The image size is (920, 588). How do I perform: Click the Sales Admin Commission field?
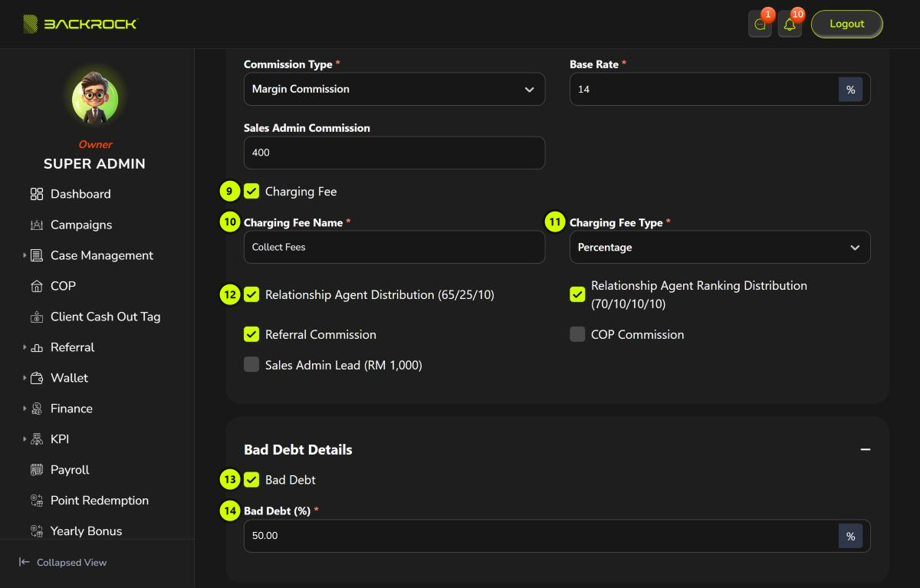click(x=394, y=153)
